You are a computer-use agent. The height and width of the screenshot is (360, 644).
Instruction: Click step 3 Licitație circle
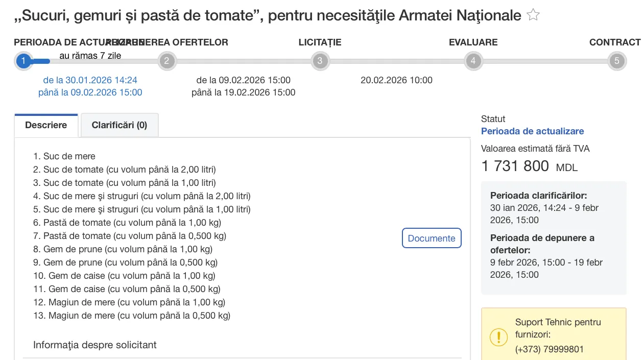click(320, 61)
